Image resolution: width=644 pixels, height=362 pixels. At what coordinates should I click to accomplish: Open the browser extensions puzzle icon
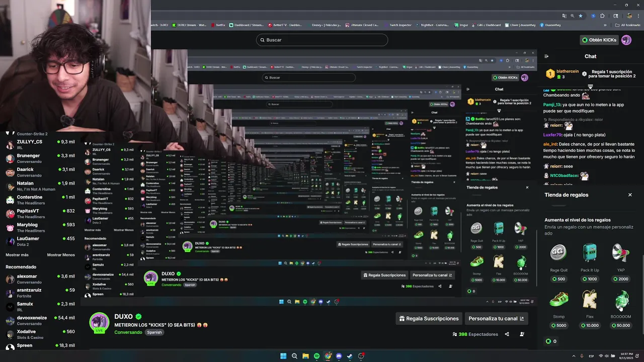[602, 16]
